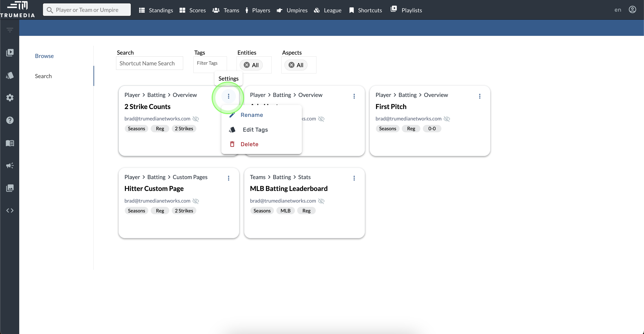Click the Search navigation link
This screenshot has height=334, width=644.
[x=43, y=76]
